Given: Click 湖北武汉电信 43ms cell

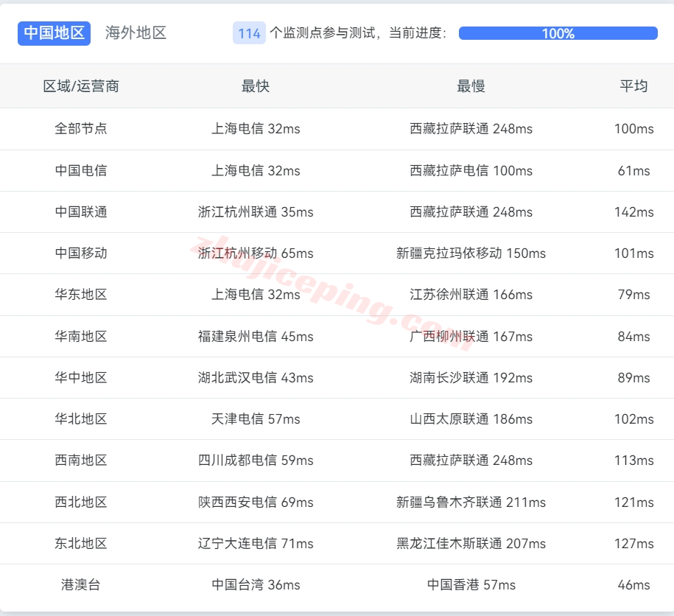Looking at the screenshot, I should pyautogui.click(x=256, y=378).
